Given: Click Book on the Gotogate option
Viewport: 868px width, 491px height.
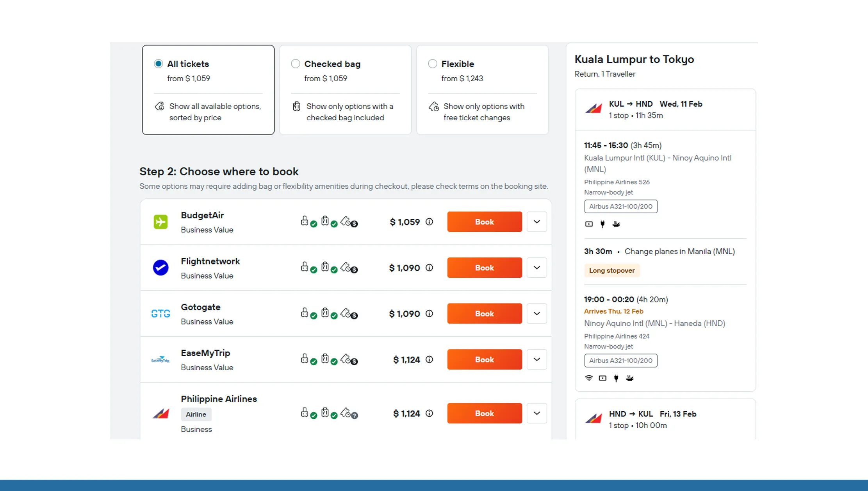Looking at the screenshot, I should pos(484,313).
